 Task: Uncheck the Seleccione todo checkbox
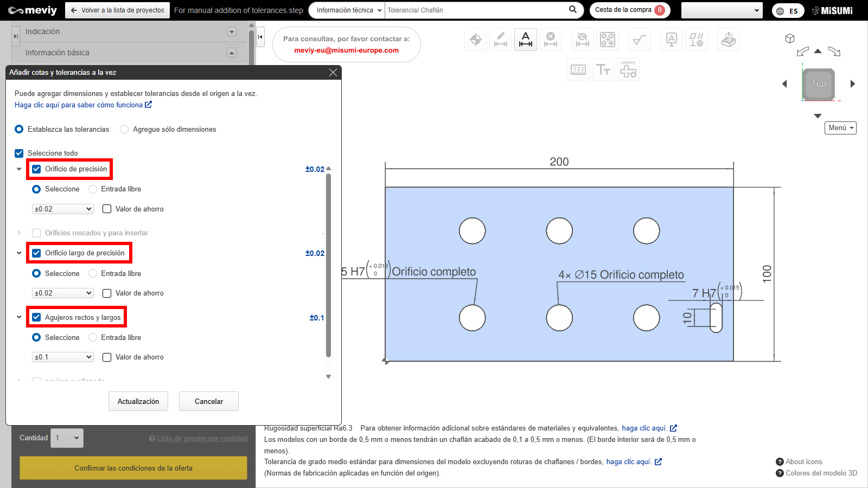19,153
